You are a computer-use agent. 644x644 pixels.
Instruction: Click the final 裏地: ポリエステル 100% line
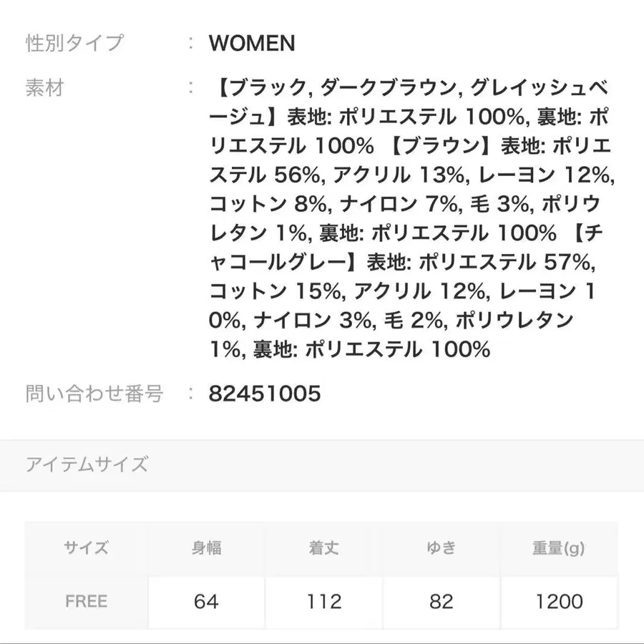click(x=371, y=350)
